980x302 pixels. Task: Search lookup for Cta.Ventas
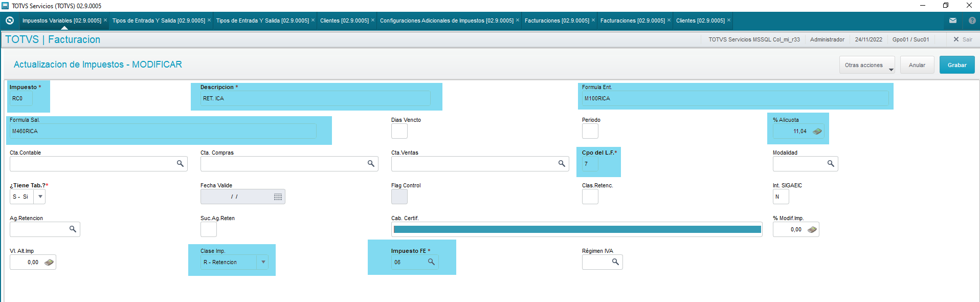click(x=562, y=164)
